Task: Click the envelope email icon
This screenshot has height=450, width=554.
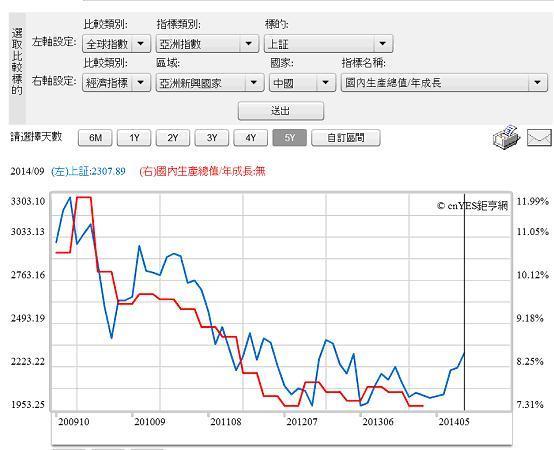Action: 539,137
